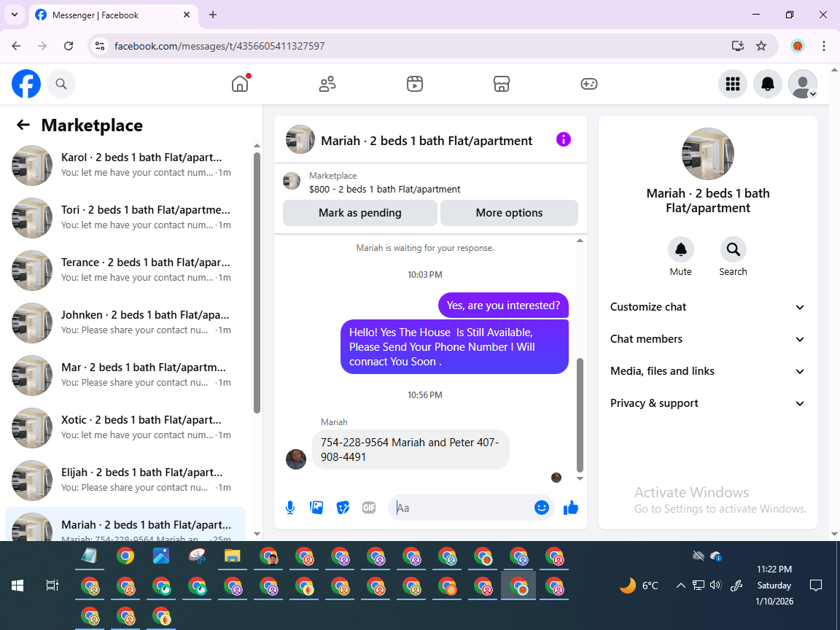Search in conversation with magnifier icon
This screenshot has width=840, height=630.
[x=733, y=249]
